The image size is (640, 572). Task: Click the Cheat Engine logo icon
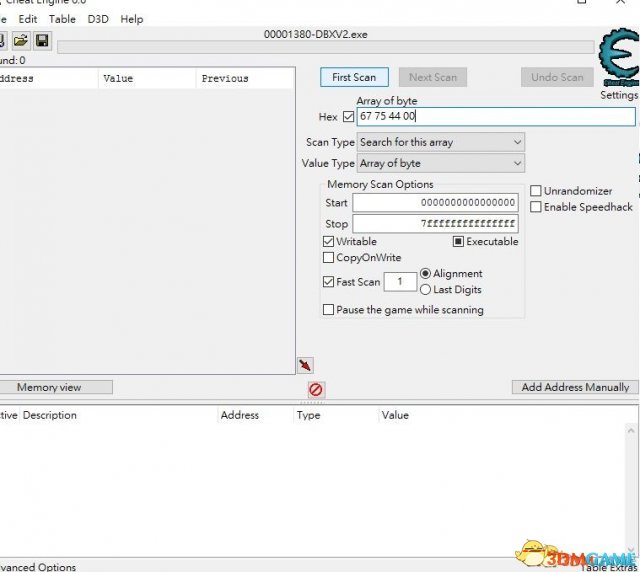(x=619, y=57)
